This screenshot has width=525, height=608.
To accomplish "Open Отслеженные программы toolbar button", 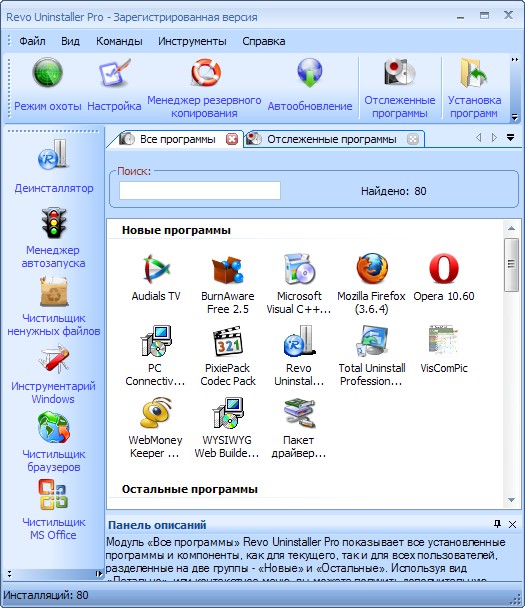I will tap(399, 88).
